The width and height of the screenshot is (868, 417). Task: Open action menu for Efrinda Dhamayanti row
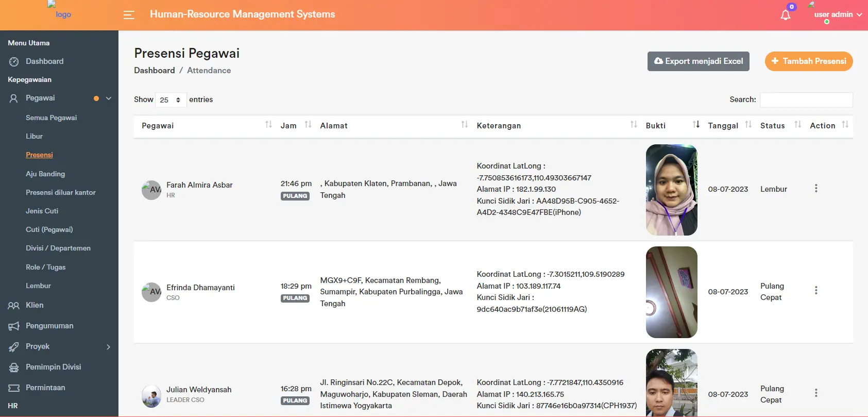pyautogui.click(x=815, y=291)
